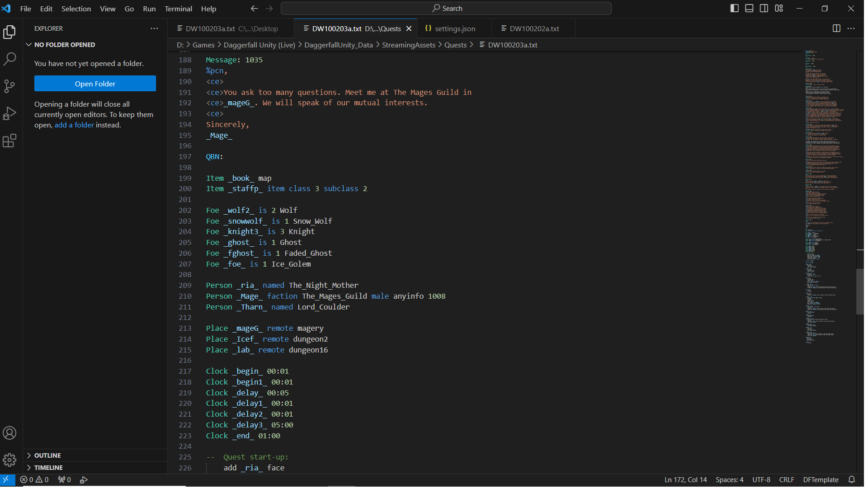
Task: Click the DaggerfallUnity_Data breadcrumb
Action: click(339, 45)
